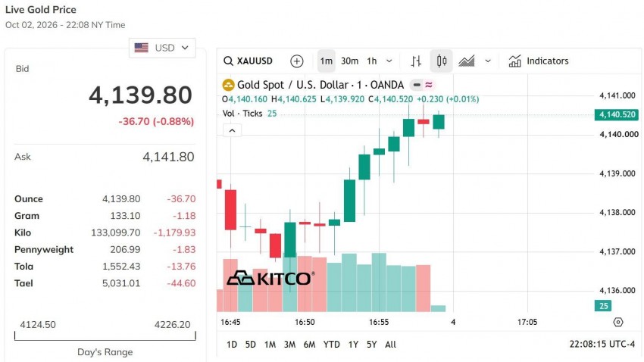Select the 1D range tab
Screen dimensions: 644x362
point(232,345)
